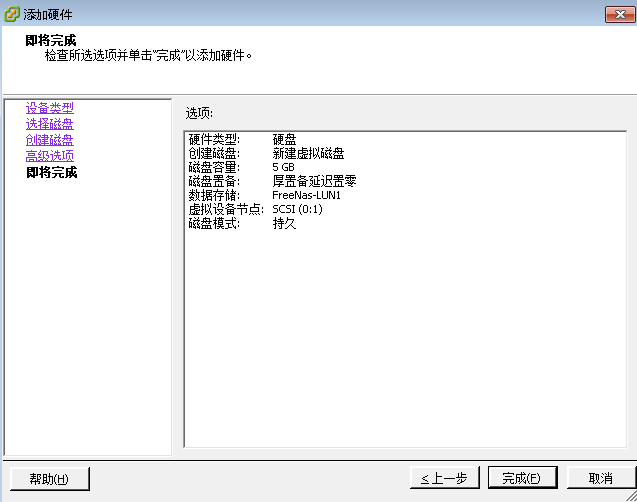Viewport: 637px width, 502px height.
Task: Go to the 设备类型 wizard step
Action: [50, 108]
